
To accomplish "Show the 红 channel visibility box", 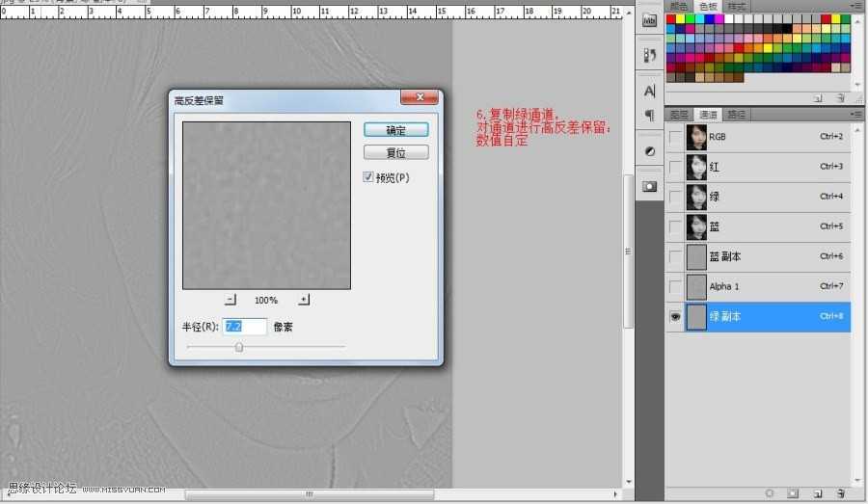I will 675,167.
